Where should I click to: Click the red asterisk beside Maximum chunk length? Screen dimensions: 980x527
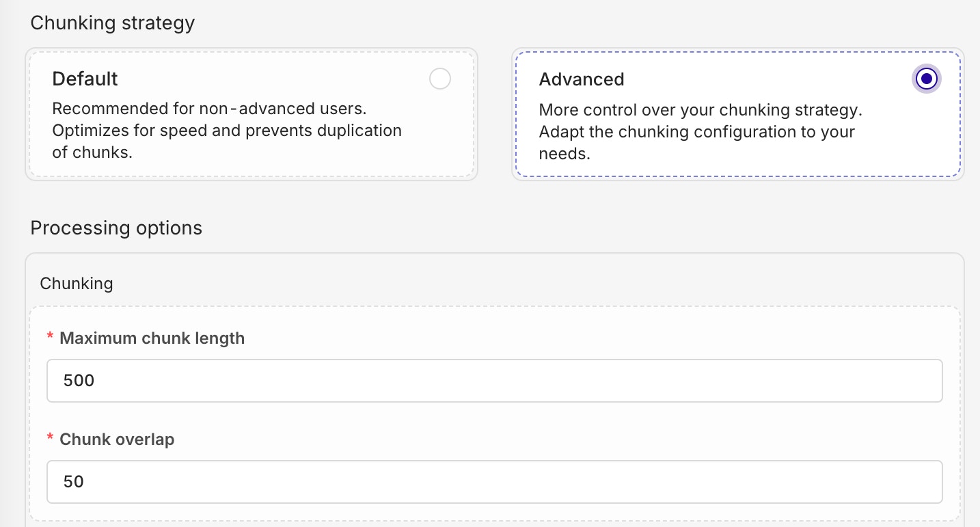(50, 338)
